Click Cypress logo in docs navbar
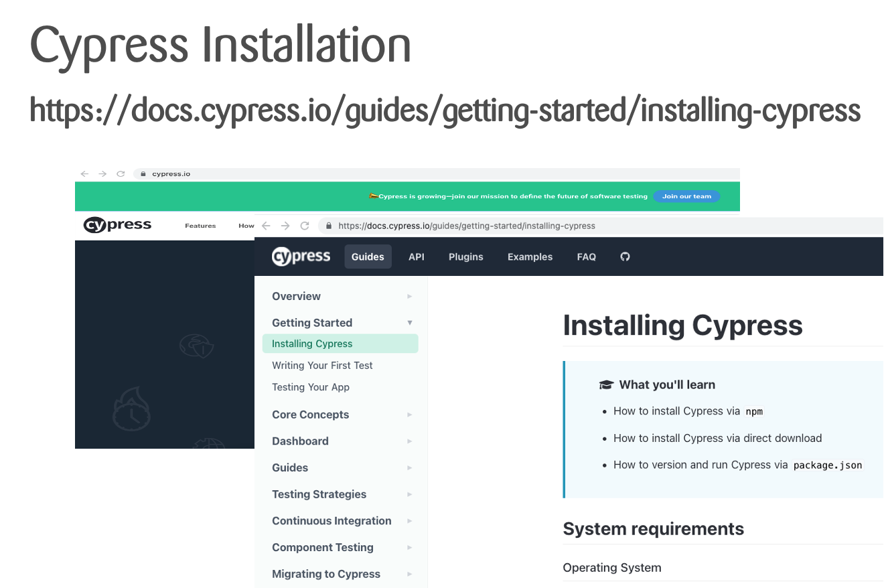 click(x=301, y=256)
